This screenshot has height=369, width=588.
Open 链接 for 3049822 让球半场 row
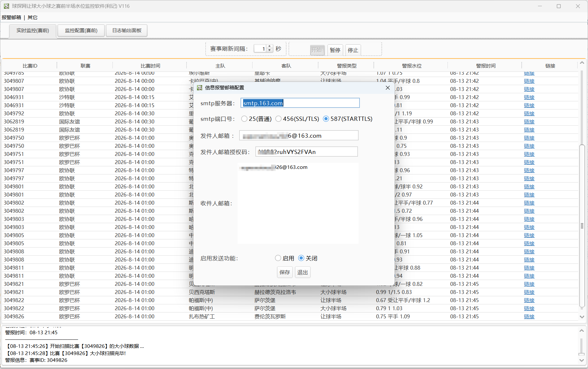529,300
